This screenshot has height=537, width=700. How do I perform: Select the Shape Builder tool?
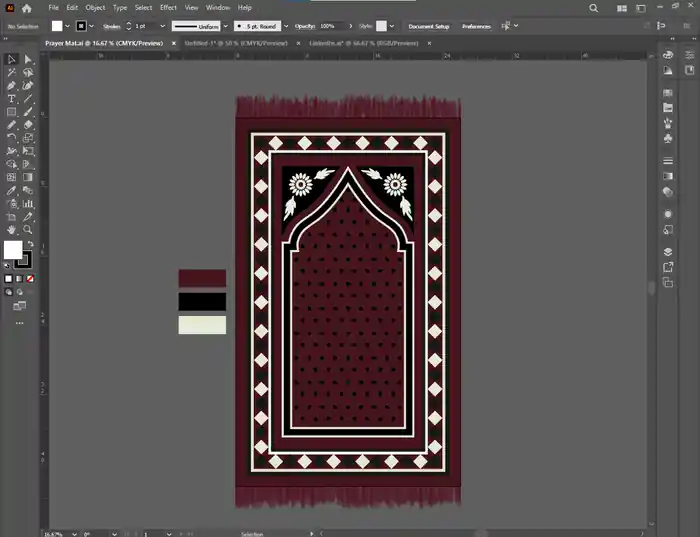pyautogui.click(x=12, y=164)
